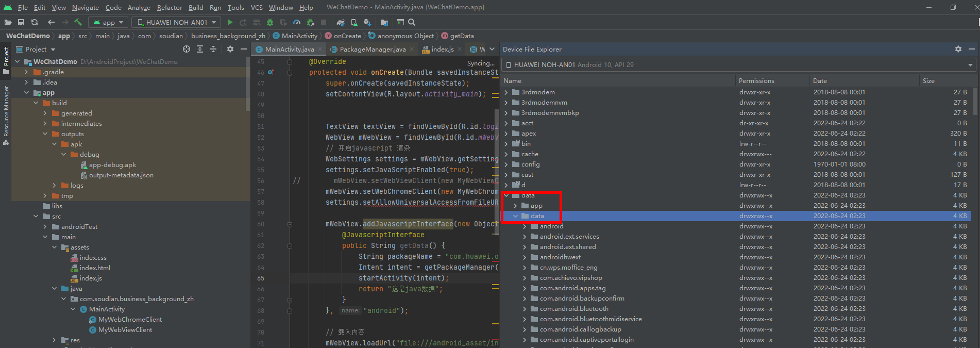Open file with the folder toolbar icon

pyautogui.click(x=8, y=22)
